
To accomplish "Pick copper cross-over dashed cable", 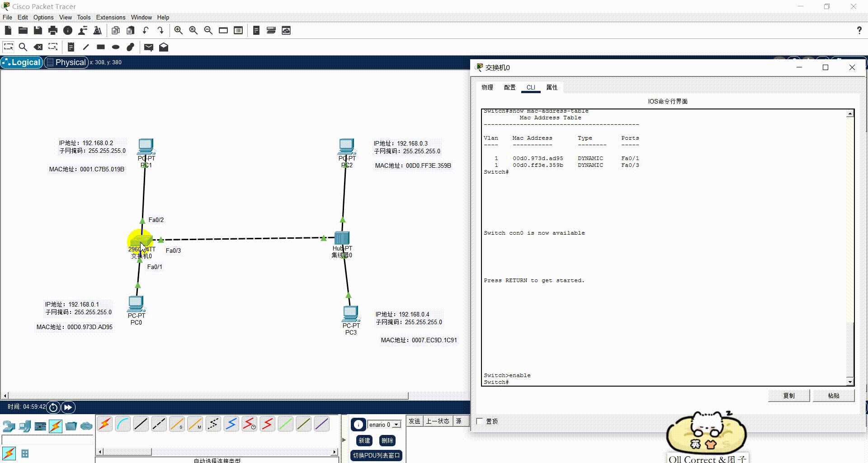I will 159,424.
